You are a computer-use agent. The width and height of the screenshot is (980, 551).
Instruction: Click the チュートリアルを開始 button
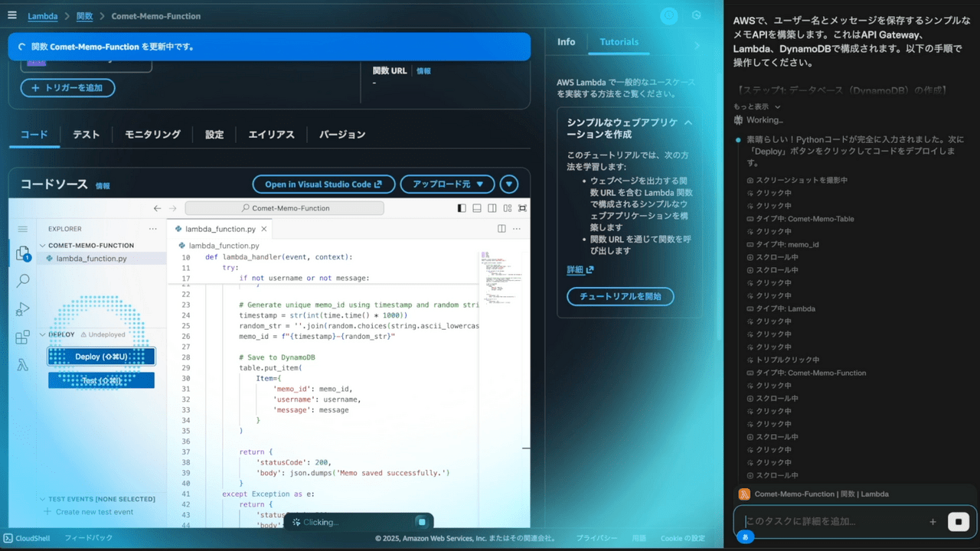click(620, 297)
